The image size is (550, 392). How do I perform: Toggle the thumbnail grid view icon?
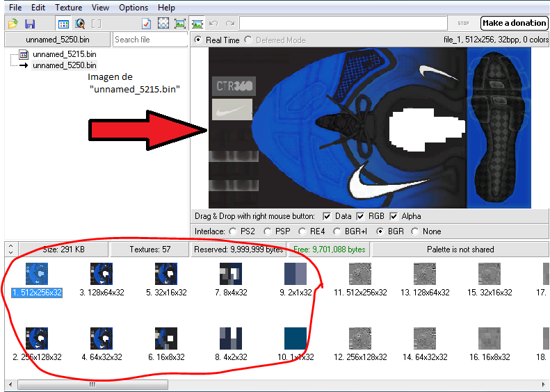(x=63, y=24)
